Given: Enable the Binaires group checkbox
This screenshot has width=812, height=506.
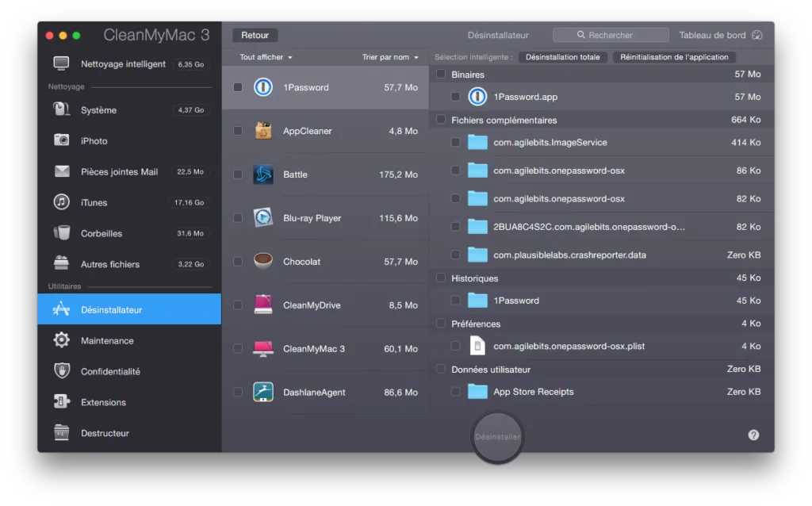Looking at the screenshot, I should 441,74.
